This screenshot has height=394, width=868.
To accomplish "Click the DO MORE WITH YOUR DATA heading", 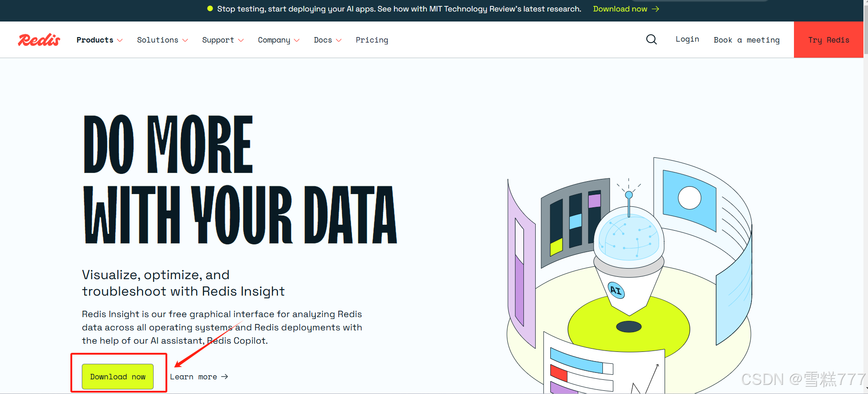I will (x=240, y=179).
